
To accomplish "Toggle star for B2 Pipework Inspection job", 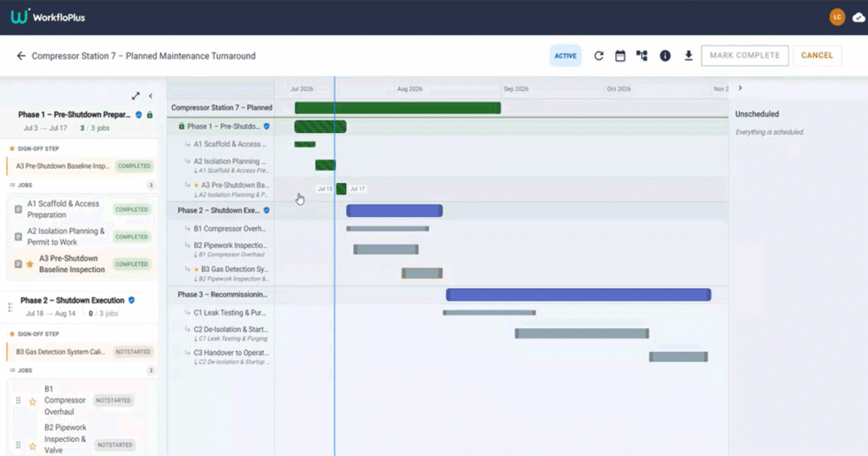I will [x=33, y=446].
